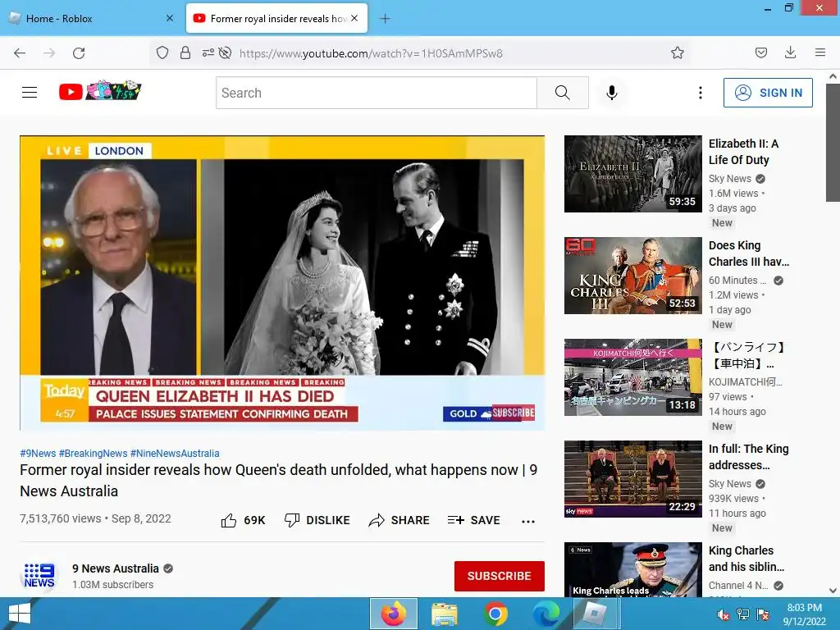The image size is (840, 630).
Task: Go back using the browser back arrow
Action: tap(20, 53)
